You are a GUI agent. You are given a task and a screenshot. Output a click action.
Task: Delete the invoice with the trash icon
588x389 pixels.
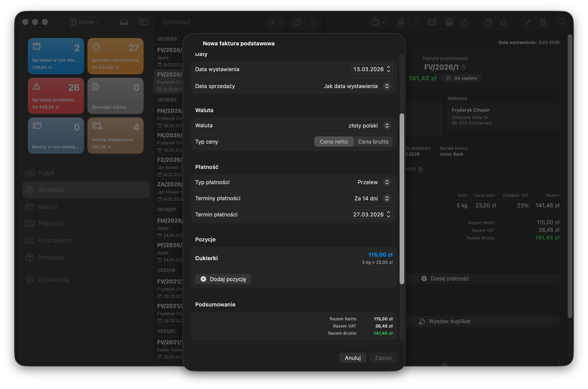click(x=543, y=22)
